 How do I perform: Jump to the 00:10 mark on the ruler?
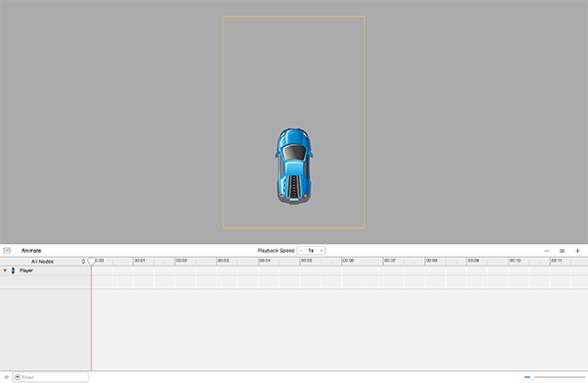click(514, 261)
